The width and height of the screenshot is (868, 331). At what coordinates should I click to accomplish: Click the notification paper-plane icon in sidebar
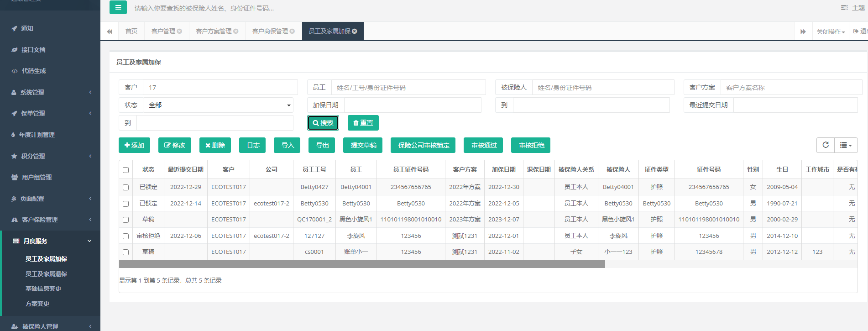pos(15,28)
